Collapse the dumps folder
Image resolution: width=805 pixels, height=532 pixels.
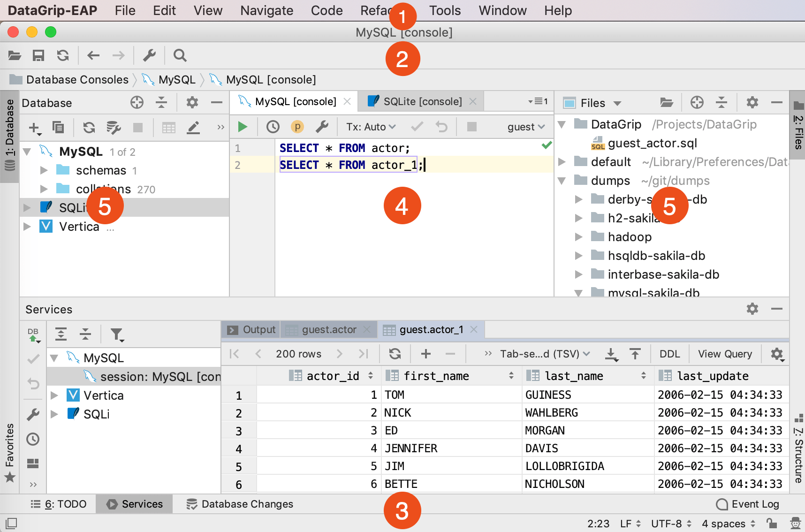[x=562, y=181]
